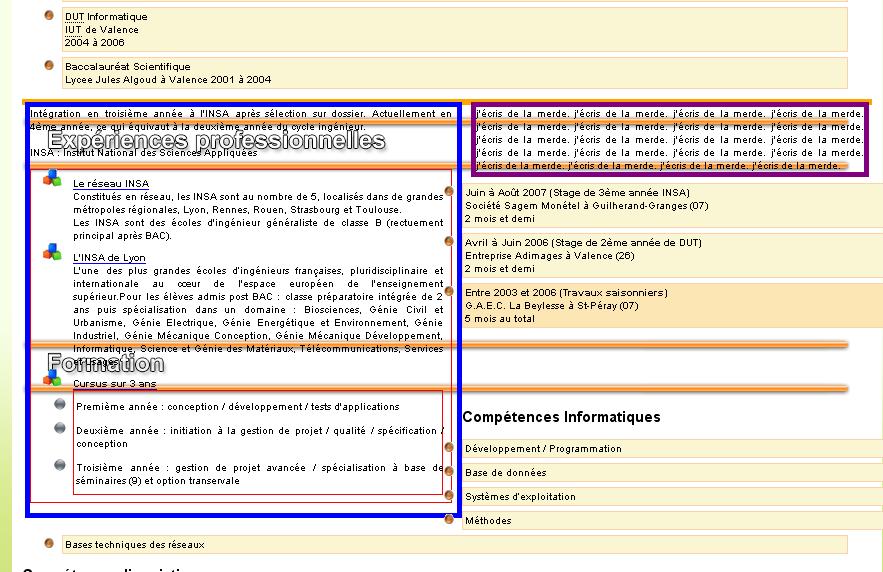883x572 pixels.
Task: Click the Expériences professionnelles heading
Action: (217, 140)
